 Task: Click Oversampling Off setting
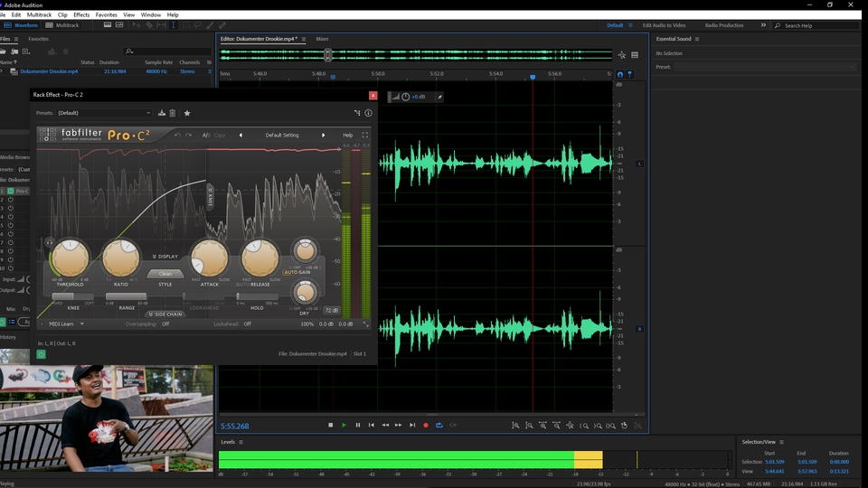165,324
